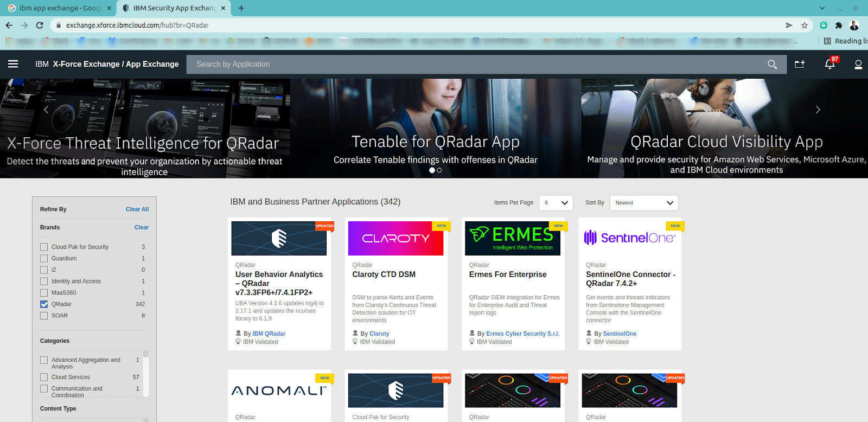Open the user profile icon
Image resolution: width=868 pixels, height=422 pixels.
pyautogui.click(x=858, y=65)
